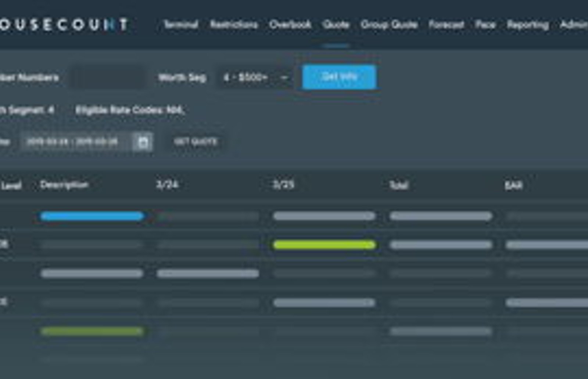Open the Group Quote page
The width and height of the screenshot is (588, 379).
[389, 25]
